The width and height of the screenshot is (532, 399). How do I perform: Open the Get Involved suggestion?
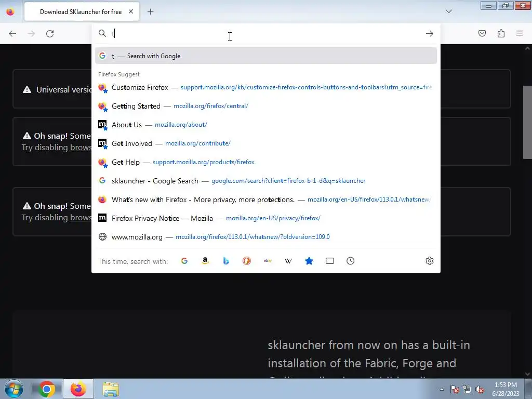(266, 143)
